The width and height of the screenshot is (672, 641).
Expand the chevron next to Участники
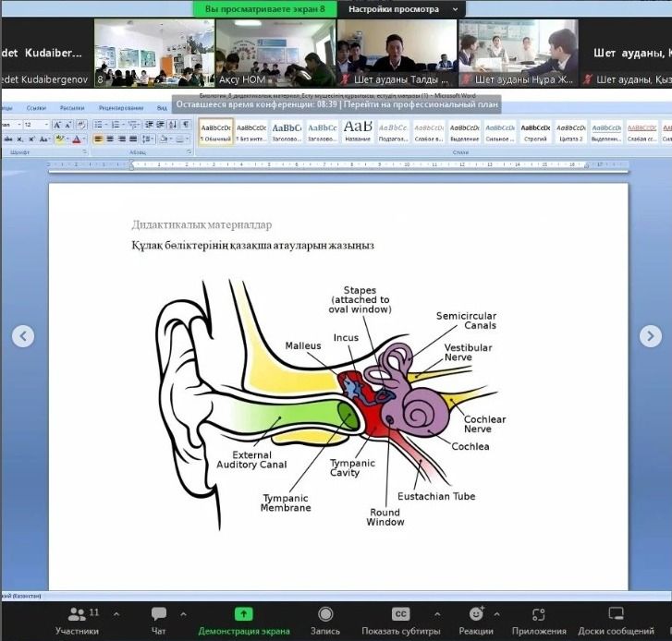tap(116, 613)
